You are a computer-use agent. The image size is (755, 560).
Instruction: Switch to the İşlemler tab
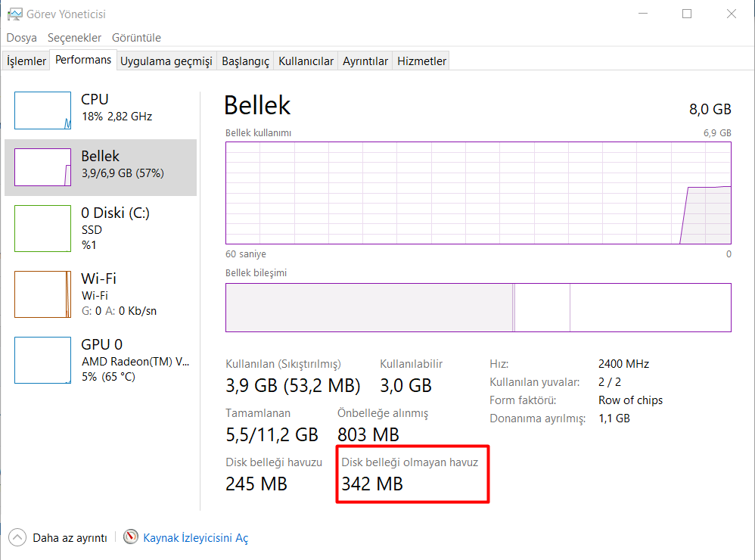coord(26,61)
